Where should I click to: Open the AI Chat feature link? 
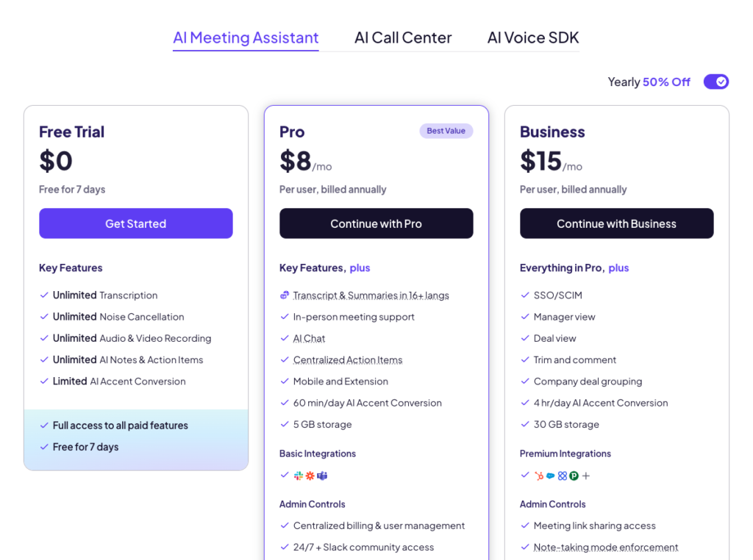(x=309, y=339)
